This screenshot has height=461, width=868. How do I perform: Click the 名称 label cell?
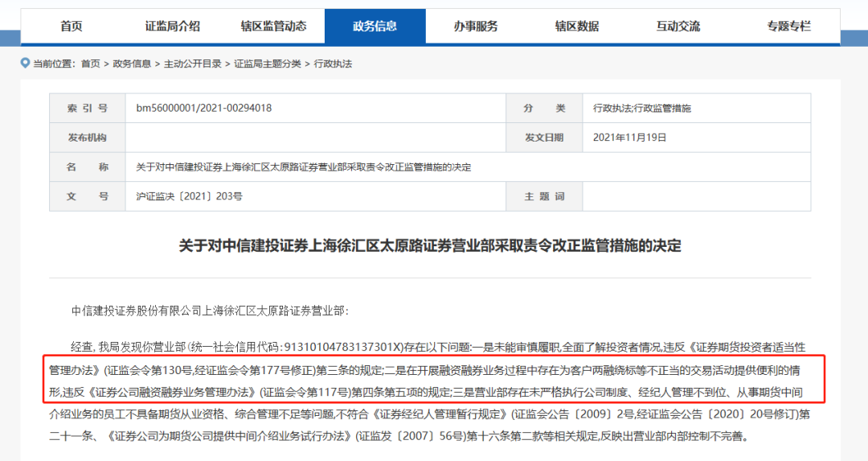pyautogui.click(x=88, y=167)
